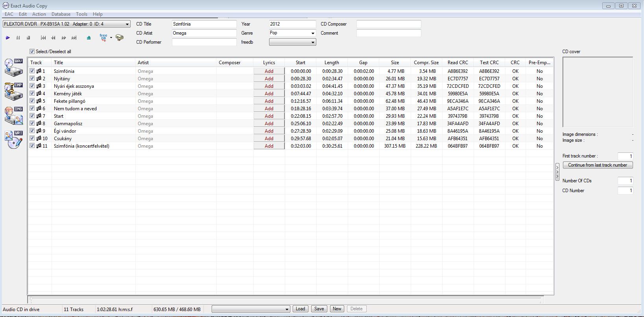Open the Tools menu
The width and height of the screenshot is (644, 317).
point(81,14)
